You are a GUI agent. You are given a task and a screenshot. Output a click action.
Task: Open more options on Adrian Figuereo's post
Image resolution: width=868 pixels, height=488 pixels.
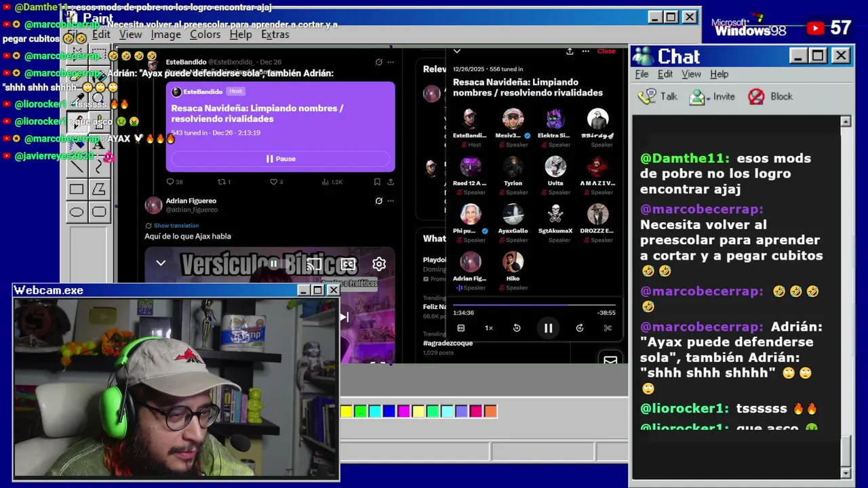(x=391, y=201)
